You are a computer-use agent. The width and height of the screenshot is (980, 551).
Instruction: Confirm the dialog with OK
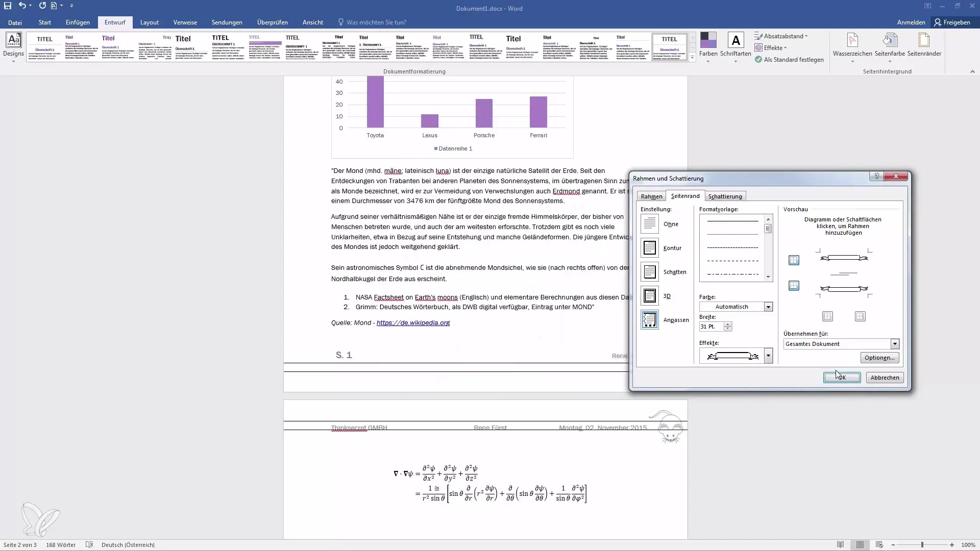coord(842,378)
